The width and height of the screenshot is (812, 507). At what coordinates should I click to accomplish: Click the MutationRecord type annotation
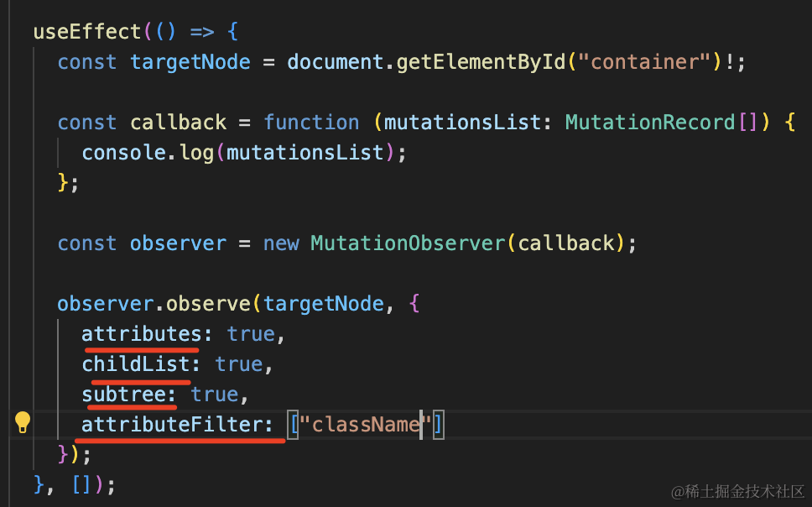(x=650, y=123)
